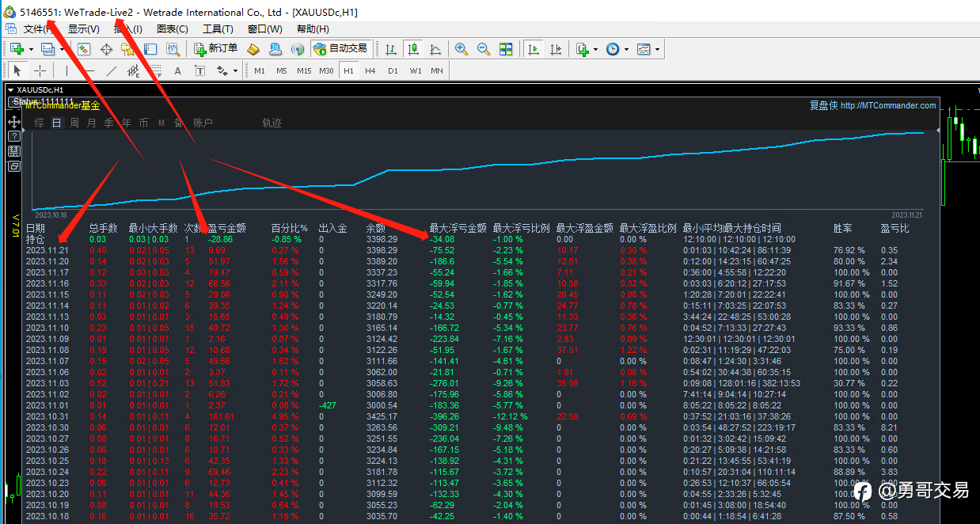This screenshot has height=524, width=980.
Task: Switch timeframe to M5
Action: point(282,70)
